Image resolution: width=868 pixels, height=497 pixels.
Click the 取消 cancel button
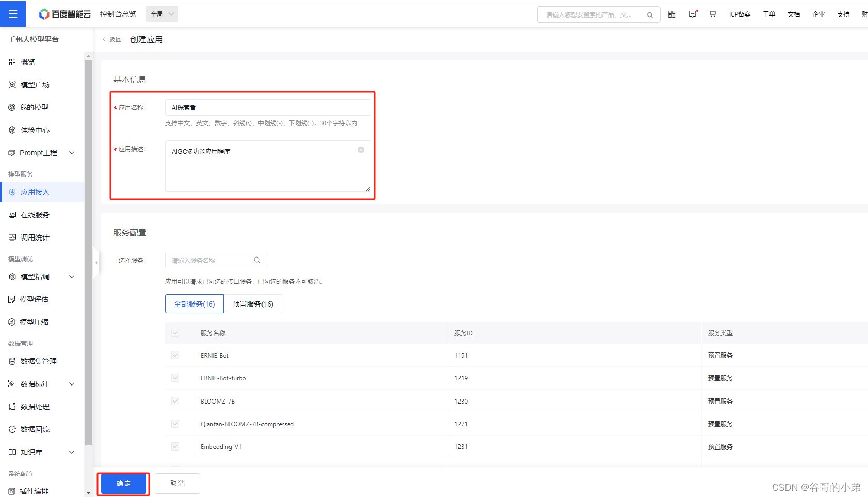177,484
